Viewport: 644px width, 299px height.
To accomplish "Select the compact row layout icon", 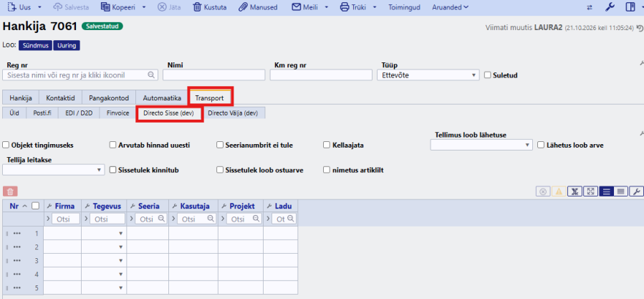I will pyautogui.click(x=621, y=191).
